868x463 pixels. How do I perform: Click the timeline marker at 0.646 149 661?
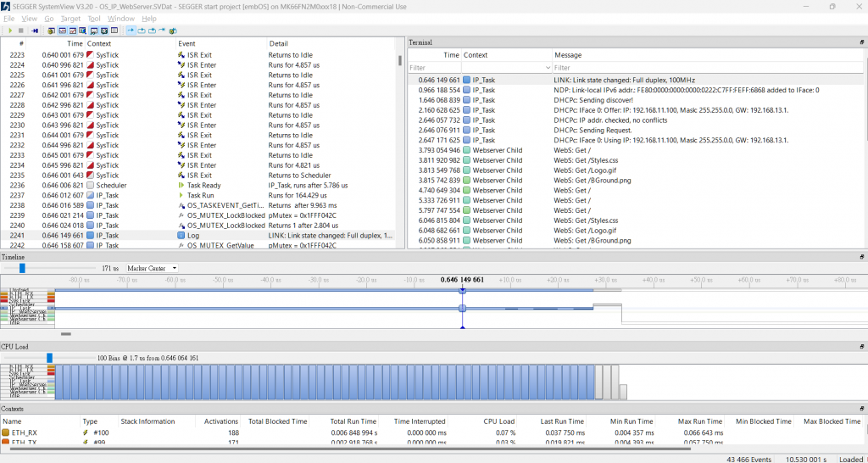462,309
